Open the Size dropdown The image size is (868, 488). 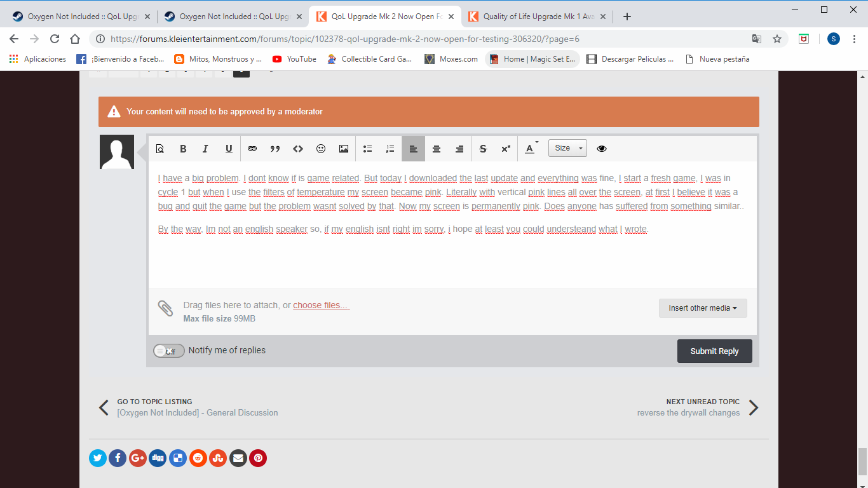click(x=567, y=148)
